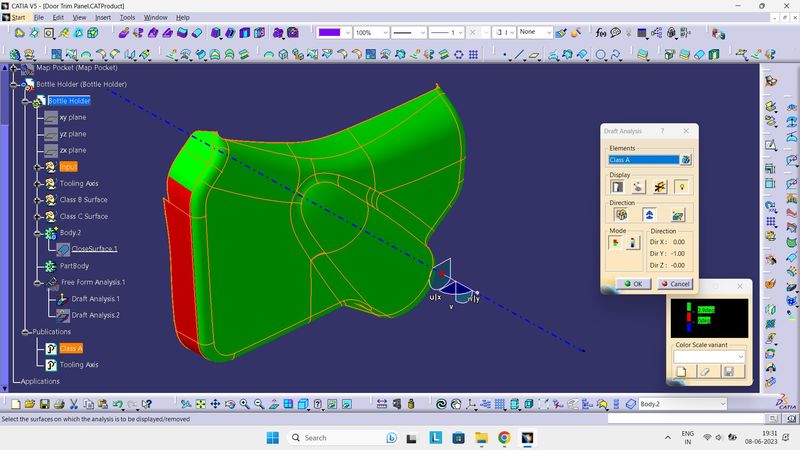Select the Fit All In view icon
This screenshot has width=800, height=450.
click(201, 404)
